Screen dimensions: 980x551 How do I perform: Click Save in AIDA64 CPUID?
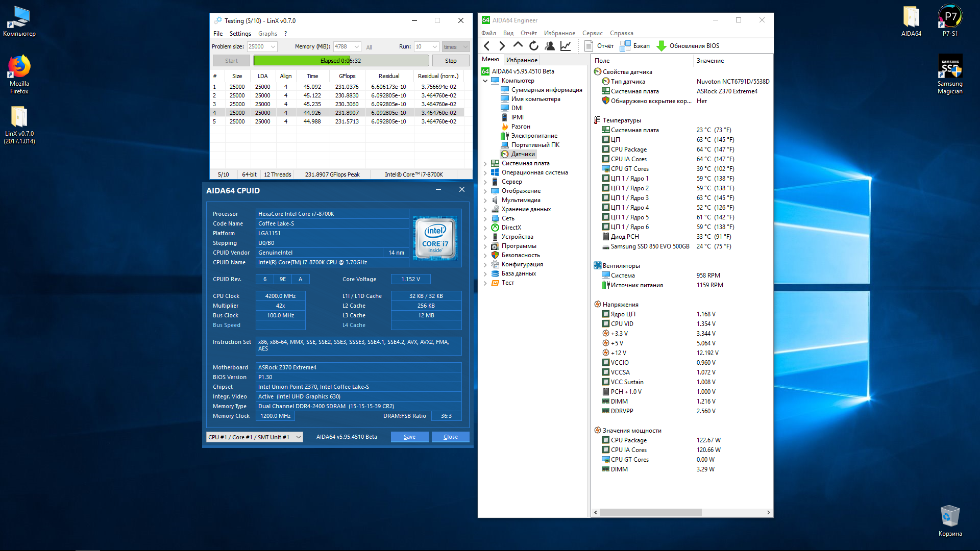[x=409, y=437]
